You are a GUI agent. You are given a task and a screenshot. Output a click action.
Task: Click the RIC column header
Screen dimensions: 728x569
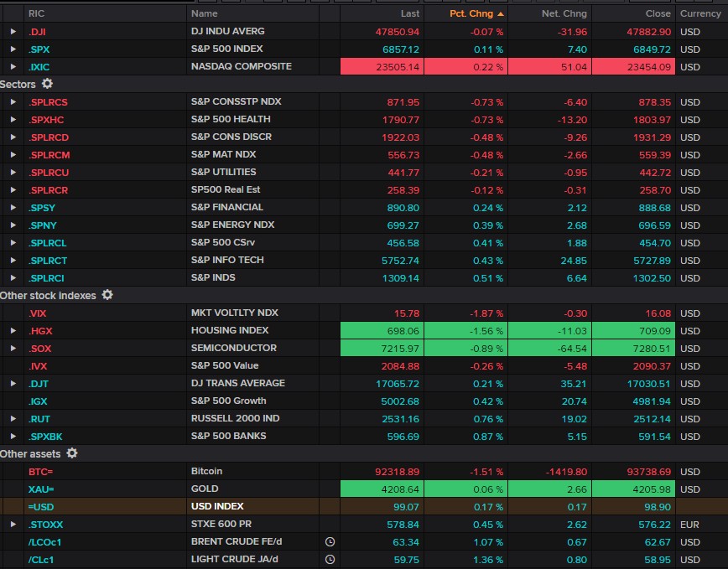coord(37,14)
